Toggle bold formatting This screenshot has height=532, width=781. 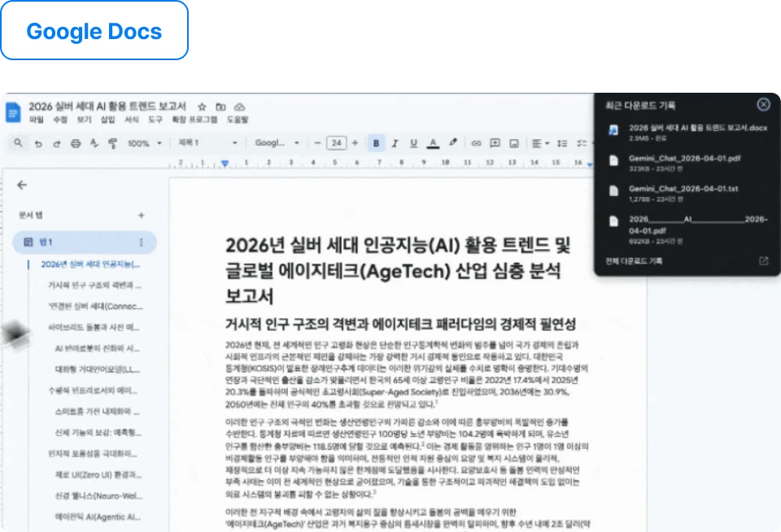pyautogui.click(x=376, y=143)
